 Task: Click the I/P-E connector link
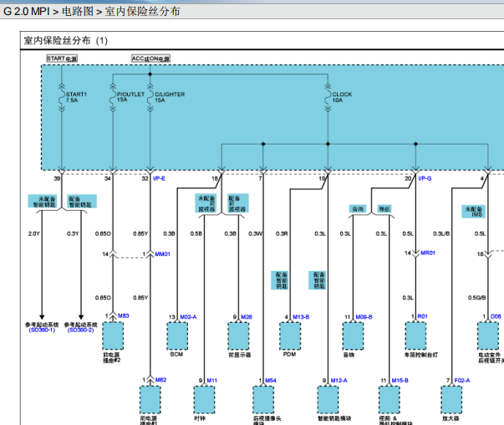pyautogui.click(x=159, y=178)
